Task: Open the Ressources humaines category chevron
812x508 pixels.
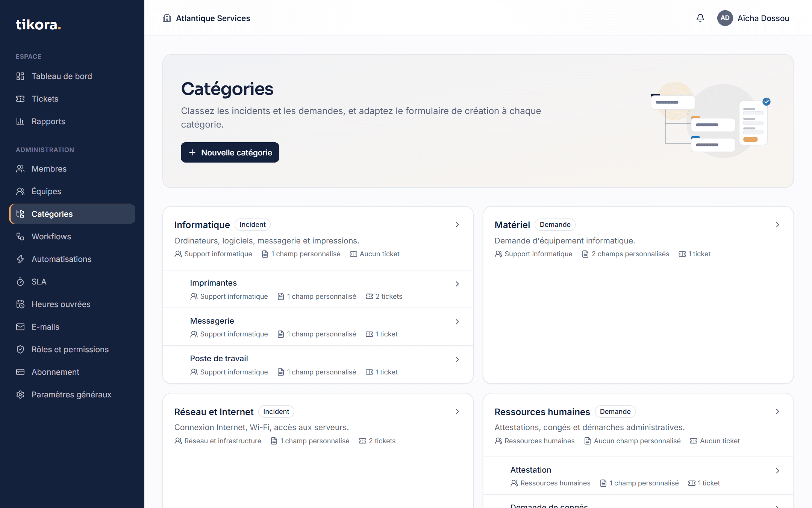Action: tap(777, 412)
